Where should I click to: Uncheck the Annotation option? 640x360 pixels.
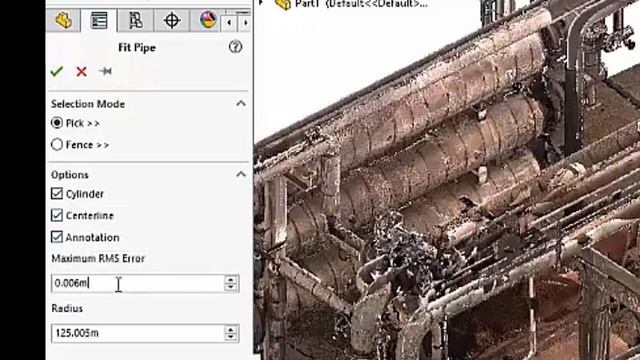click(x=57, y=237)
